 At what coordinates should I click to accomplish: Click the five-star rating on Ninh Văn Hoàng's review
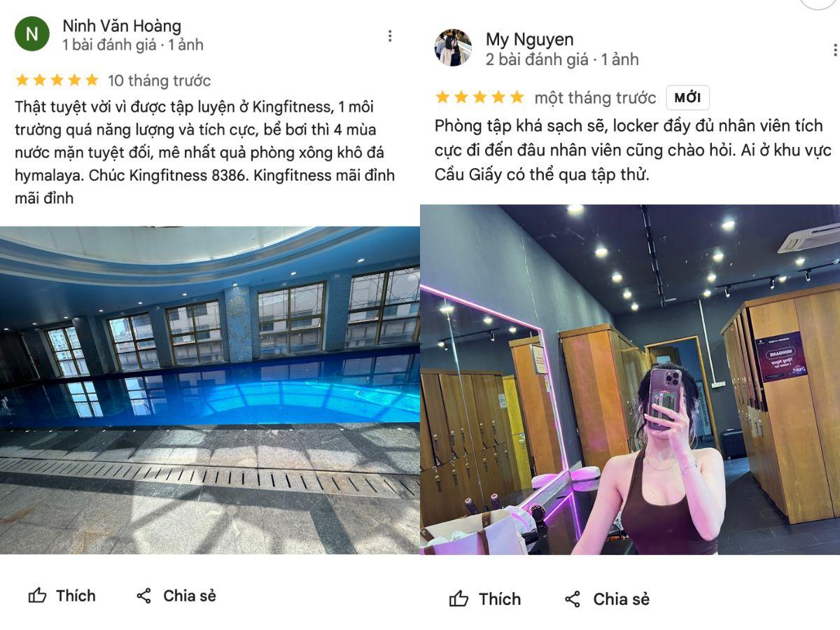point(57,80)
